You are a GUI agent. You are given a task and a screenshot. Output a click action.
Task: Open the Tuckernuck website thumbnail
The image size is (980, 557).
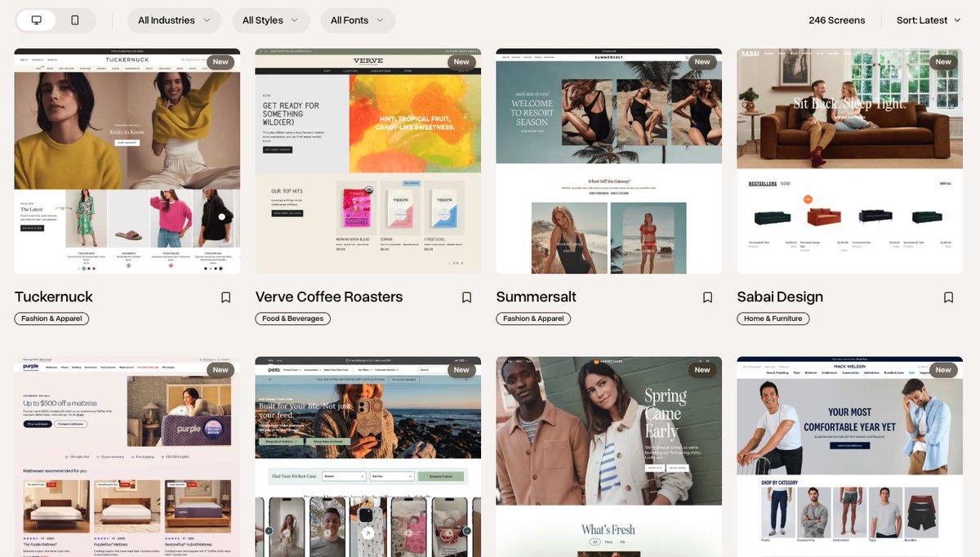pos(127,161)
